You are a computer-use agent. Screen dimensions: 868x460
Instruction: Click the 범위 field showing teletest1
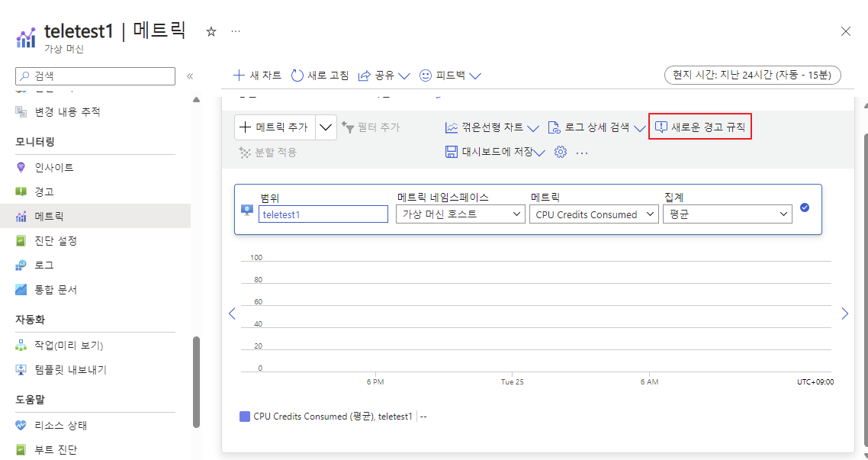323,214
